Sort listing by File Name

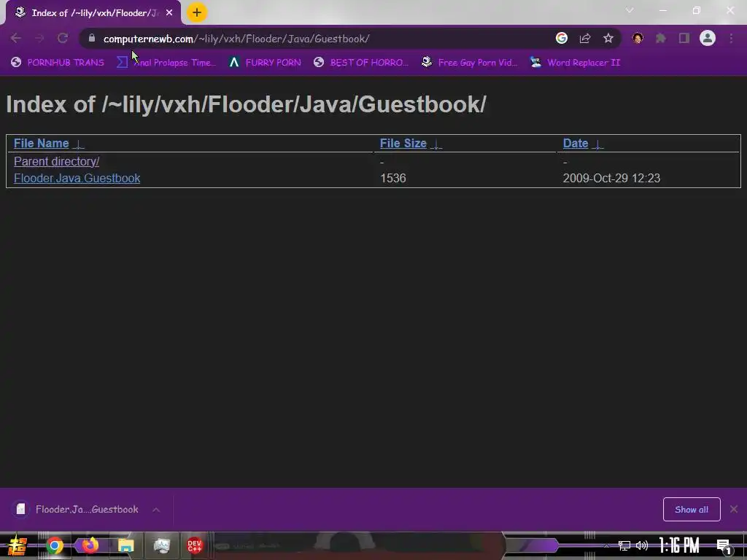click(x=42, y=144)
